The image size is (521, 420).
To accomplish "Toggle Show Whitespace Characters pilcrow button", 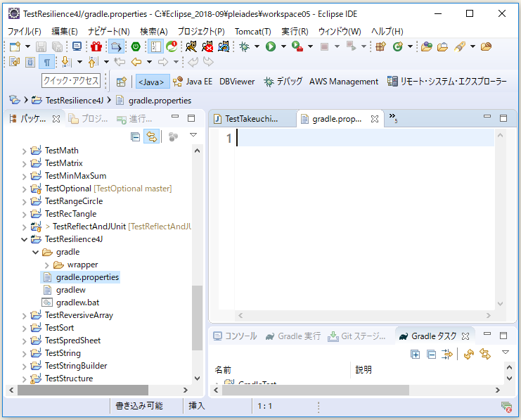I will [x=47, y=62].
